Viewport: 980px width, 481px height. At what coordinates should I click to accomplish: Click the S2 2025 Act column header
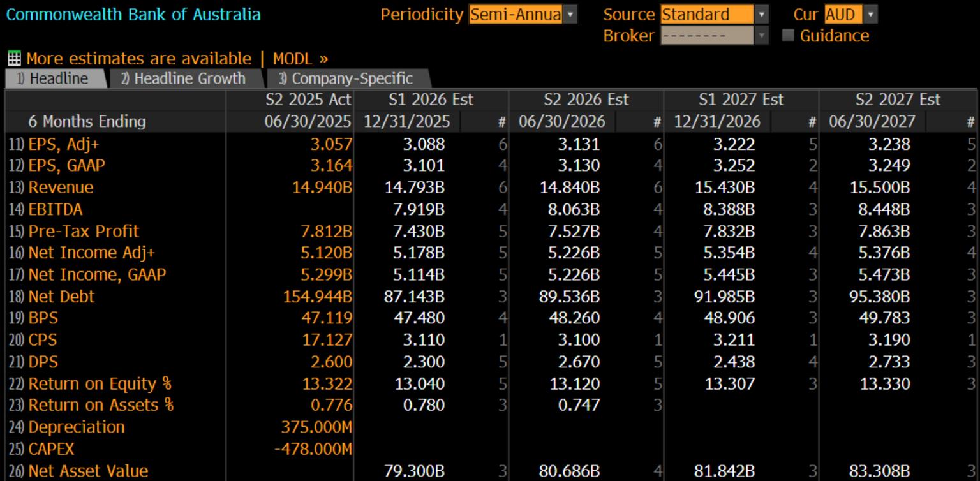tap(308, 100)
